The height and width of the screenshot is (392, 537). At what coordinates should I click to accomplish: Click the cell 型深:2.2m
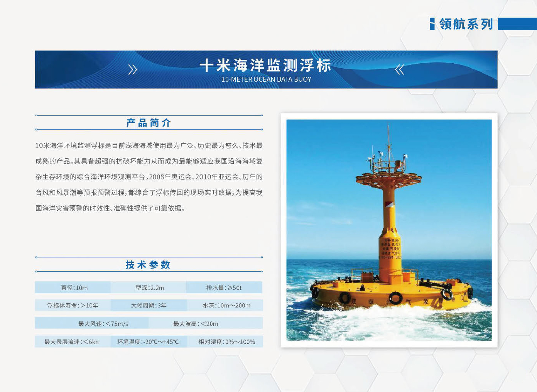(149, 287)
